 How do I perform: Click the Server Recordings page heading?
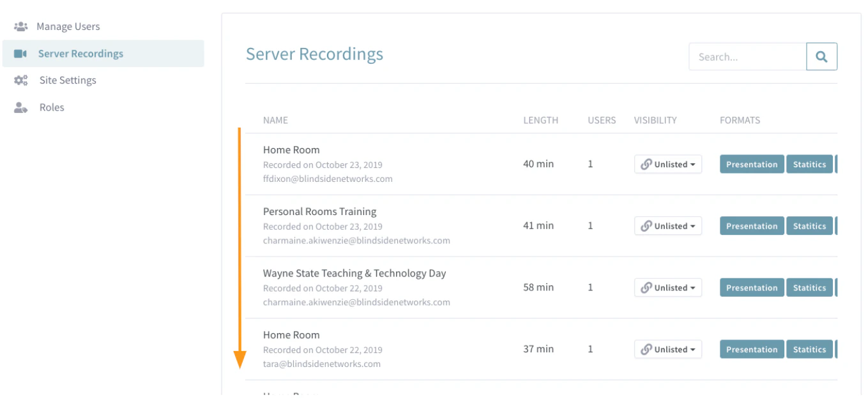coord(314,54)
